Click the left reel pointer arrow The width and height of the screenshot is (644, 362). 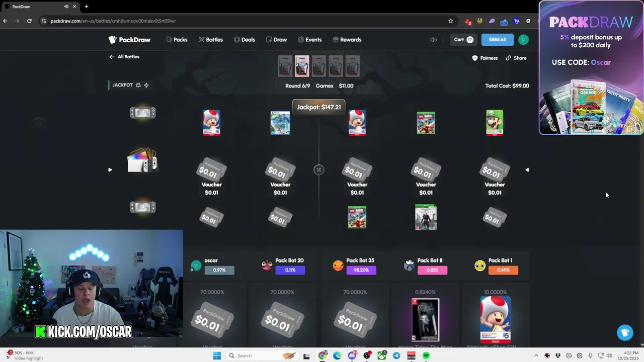[x=110, y=170]
